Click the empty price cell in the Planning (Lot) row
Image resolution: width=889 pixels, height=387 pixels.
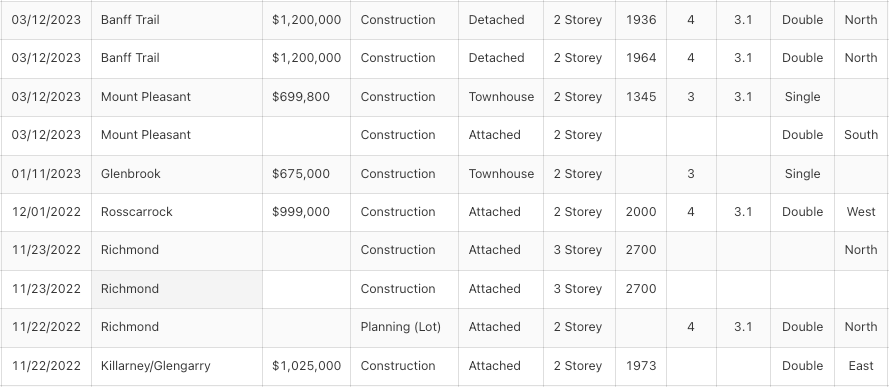[306, 328]
